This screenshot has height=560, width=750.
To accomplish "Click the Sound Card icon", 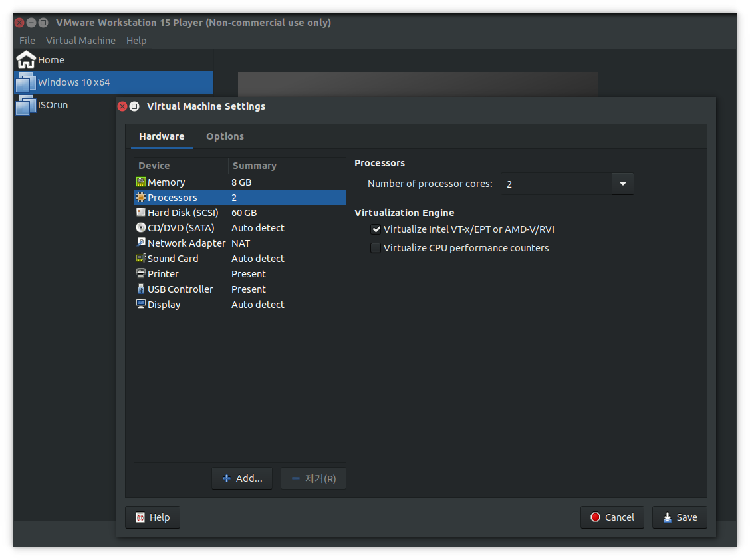I will tap(141, 258).
